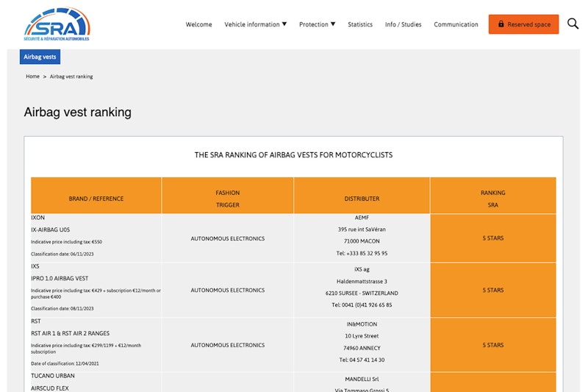The height and width of the screenshot is (392, 588).
Task: Click Tel: 0041 (0)41 926 65 85
Action: coord(362,305)
